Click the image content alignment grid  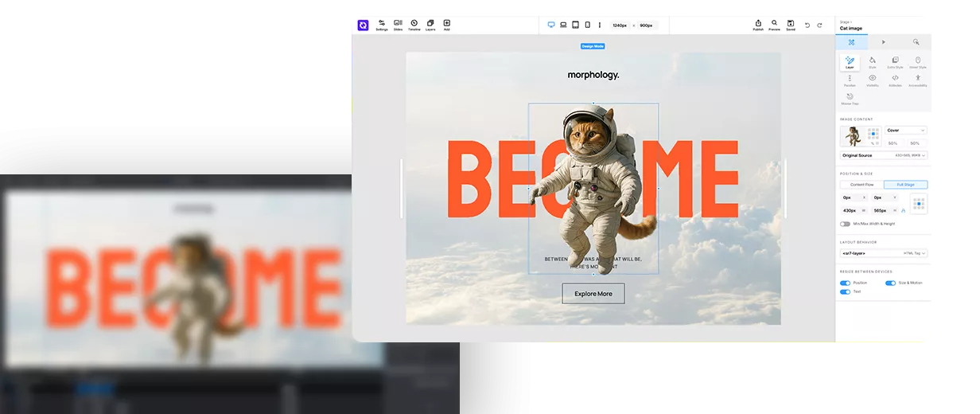pos(873,133)
